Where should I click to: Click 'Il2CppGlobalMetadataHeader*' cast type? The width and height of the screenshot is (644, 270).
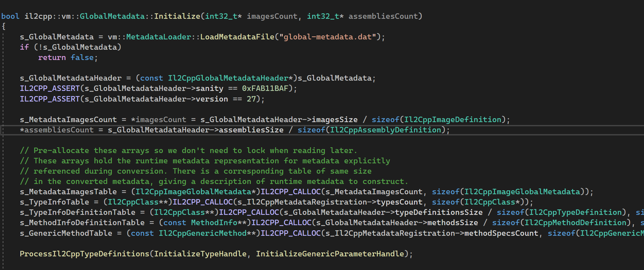click(x=231, y=78)
